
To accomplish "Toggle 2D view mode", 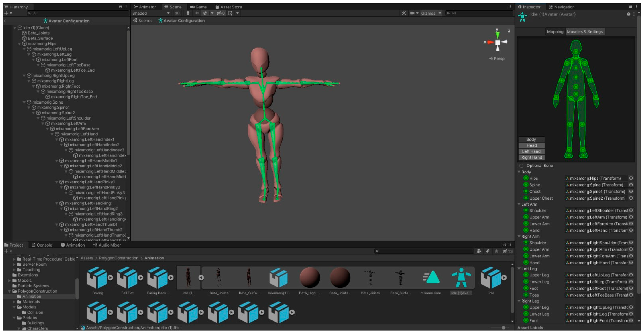I will click(177, 13).
